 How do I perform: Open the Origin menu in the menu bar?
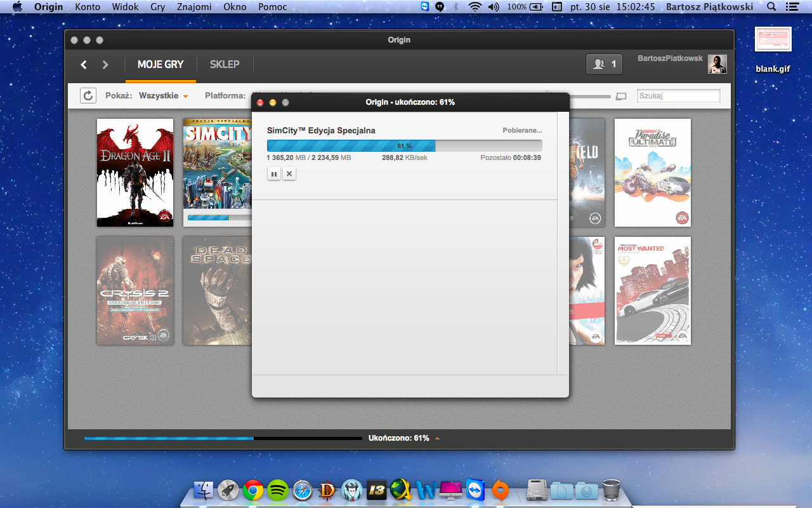click(49, 7)
